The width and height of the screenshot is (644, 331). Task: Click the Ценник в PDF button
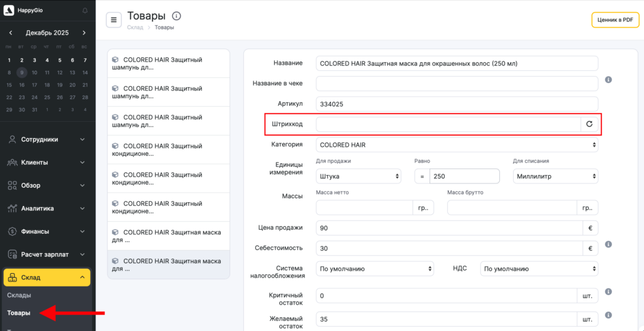[615, 20]
